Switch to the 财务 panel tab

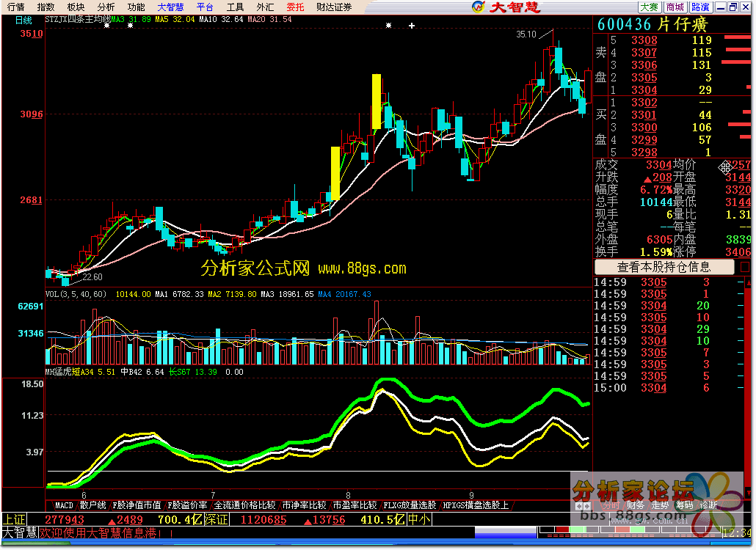635,505
